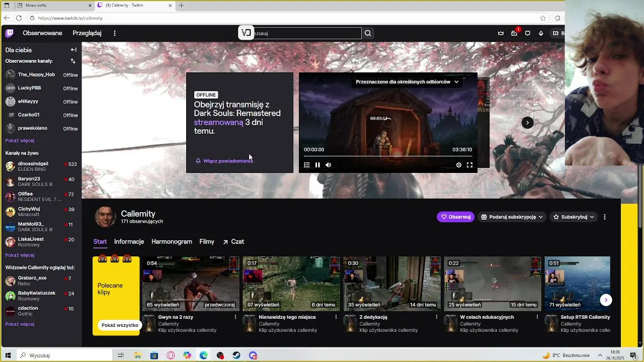The image size is (644, 362).
Task: Open The_Happy_Hob offline channel
Action: tap(41, 75)
